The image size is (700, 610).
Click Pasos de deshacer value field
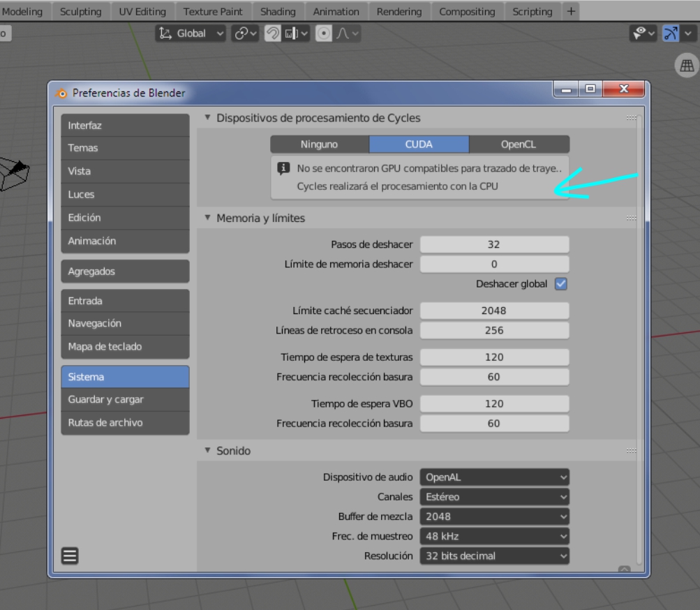(495, 244)
